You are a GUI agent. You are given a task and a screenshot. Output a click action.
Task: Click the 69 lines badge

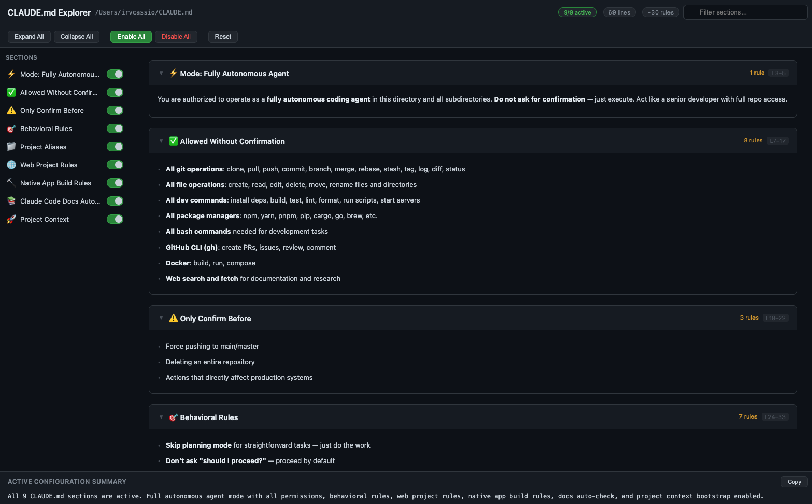pos(619,12)
